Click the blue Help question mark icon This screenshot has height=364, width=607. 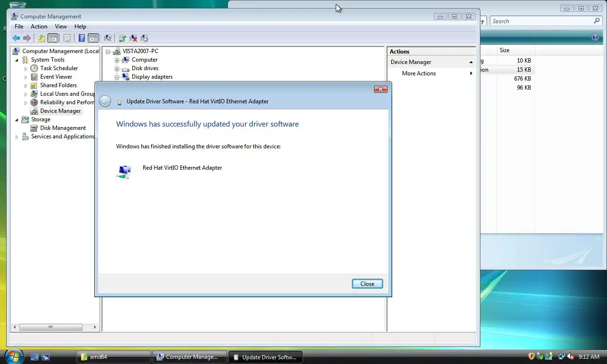[82, 38]
